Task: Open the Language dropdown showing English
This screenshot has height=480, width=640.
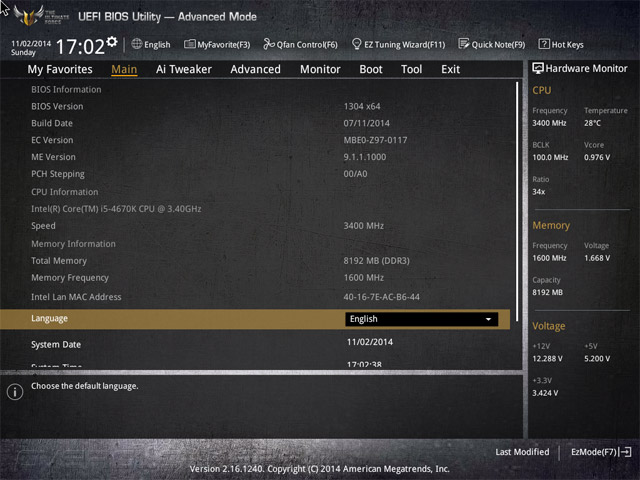Action: 421,319
